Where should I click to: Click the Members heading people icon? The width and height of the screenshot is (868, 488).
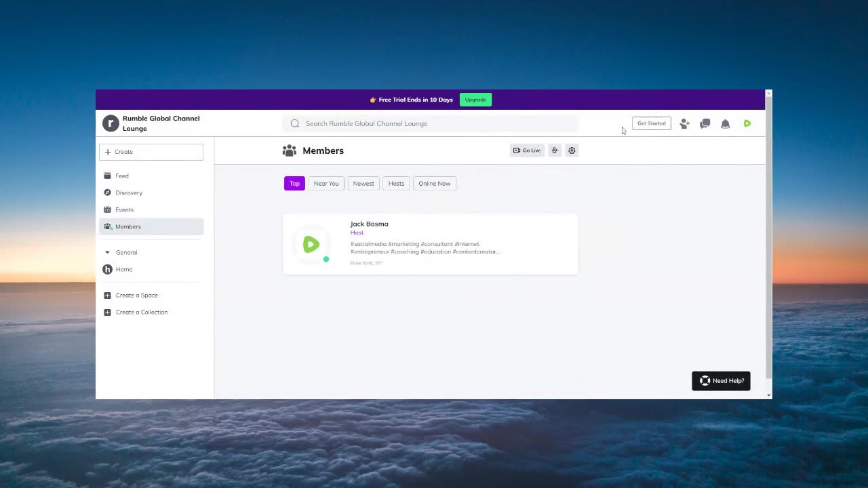pyautogui.click(x=290, y=150)
